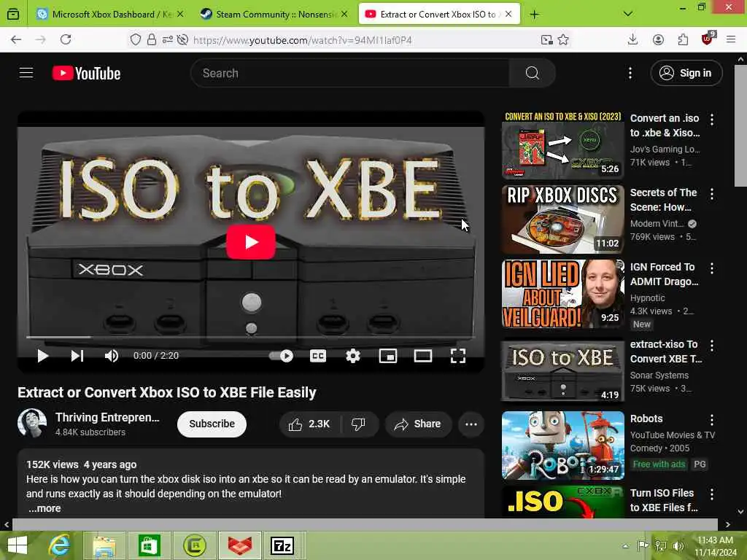The height and width of the screenshot is (560, 747).
Task: Click the vertical page scrollbar
Action: 740,126
